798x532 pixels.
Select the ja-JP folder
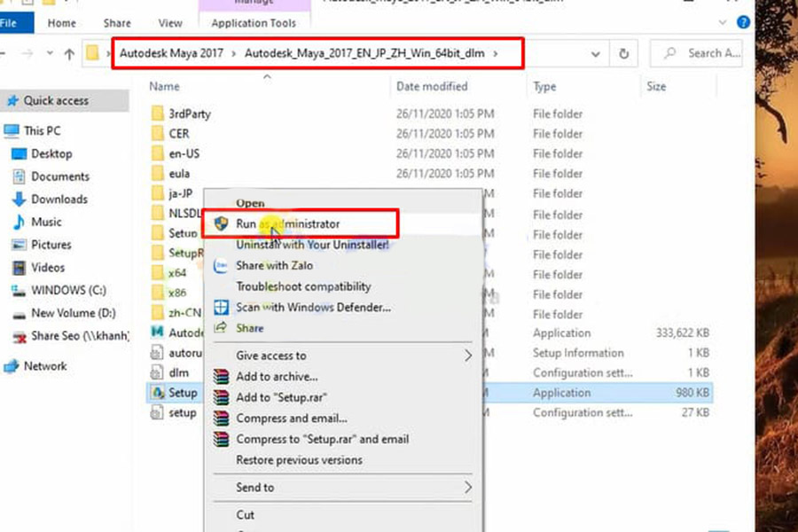point(181,193)
